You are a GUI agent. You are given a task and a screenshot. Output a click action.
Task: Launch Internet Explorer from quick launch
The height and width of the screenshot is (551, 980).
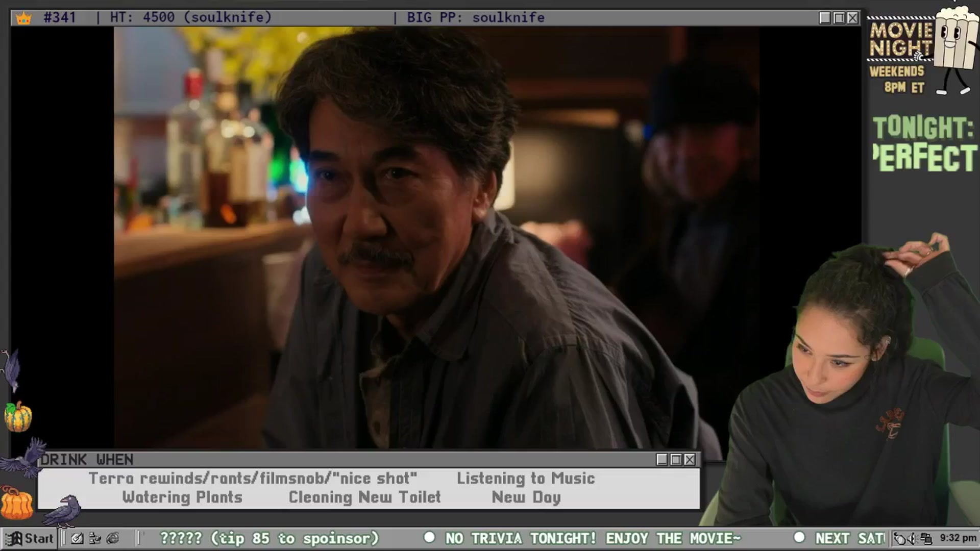click(113, 538)
